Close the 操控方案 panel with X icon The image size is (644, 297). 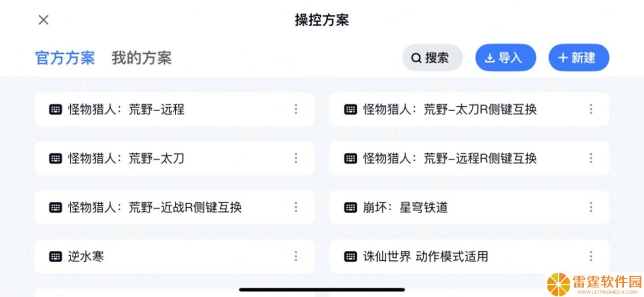[44, 20]
